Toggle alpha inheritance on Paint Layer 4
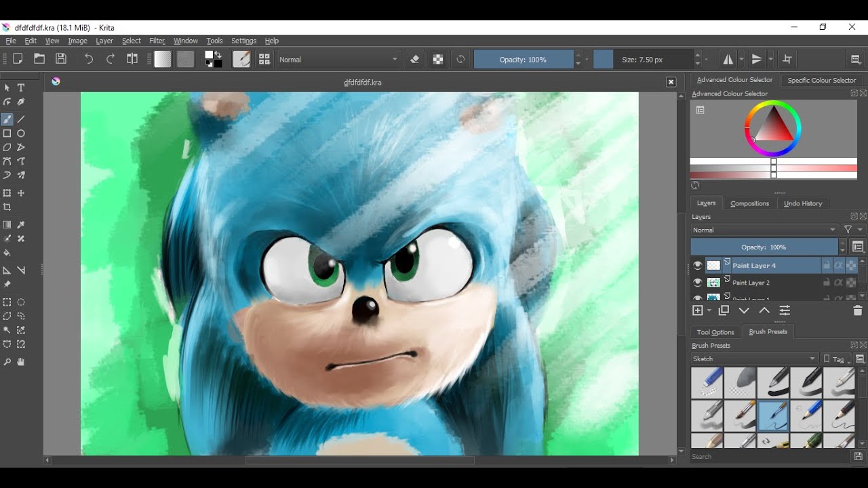 pos(839,266)
